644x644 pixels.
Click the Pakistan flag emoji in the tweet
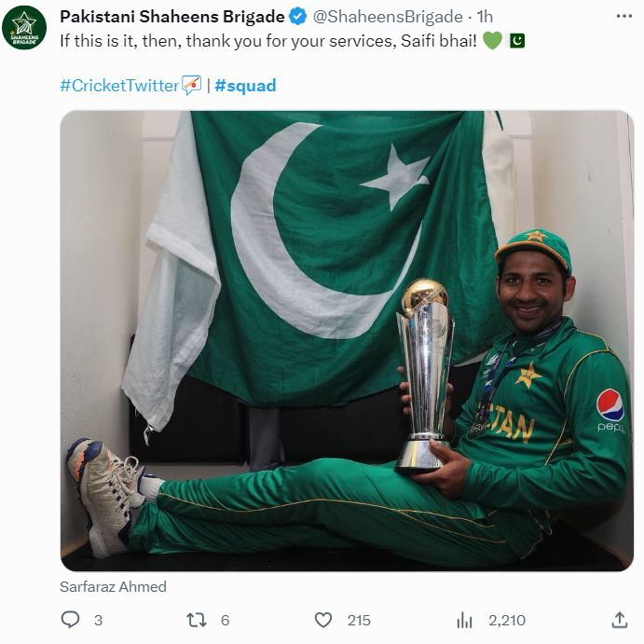(517, 41)
